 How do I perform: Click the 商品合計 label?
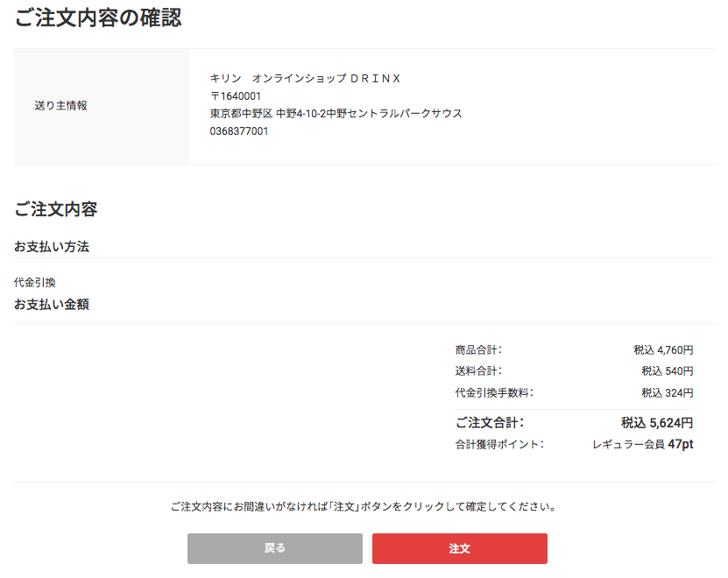[478, 349]
